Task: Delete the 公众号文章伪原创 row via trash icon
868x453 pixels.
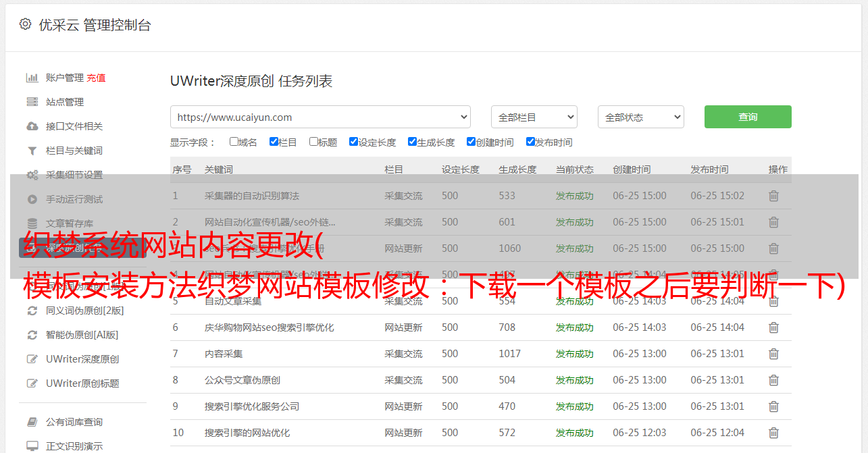Action: 774,380
